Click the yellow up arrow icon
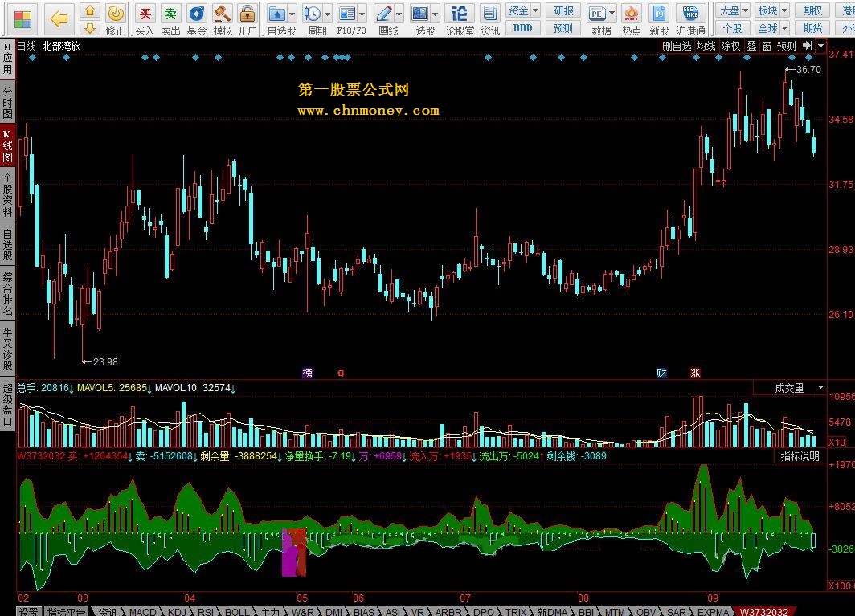855x616 pixels. coord(90,10)
